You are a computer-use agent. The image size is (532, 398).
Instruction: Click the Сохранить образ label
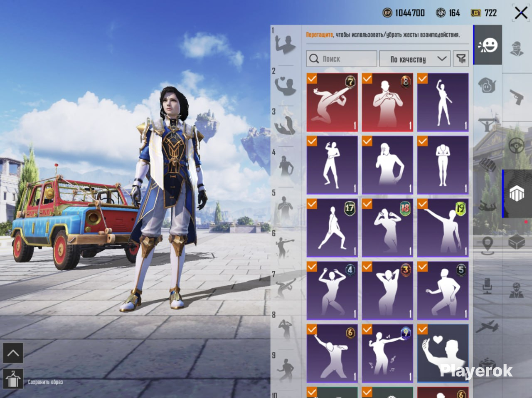(45, 382)
